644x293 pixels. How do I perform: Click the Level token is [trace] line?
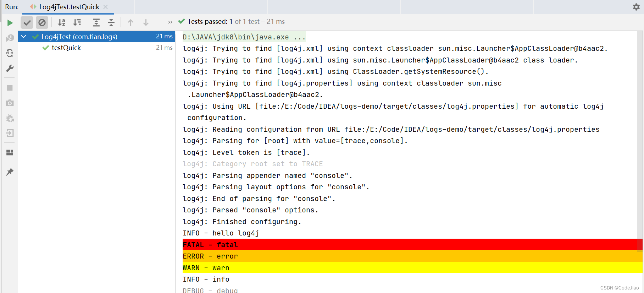pyautogui.click(x=246, y=152)
